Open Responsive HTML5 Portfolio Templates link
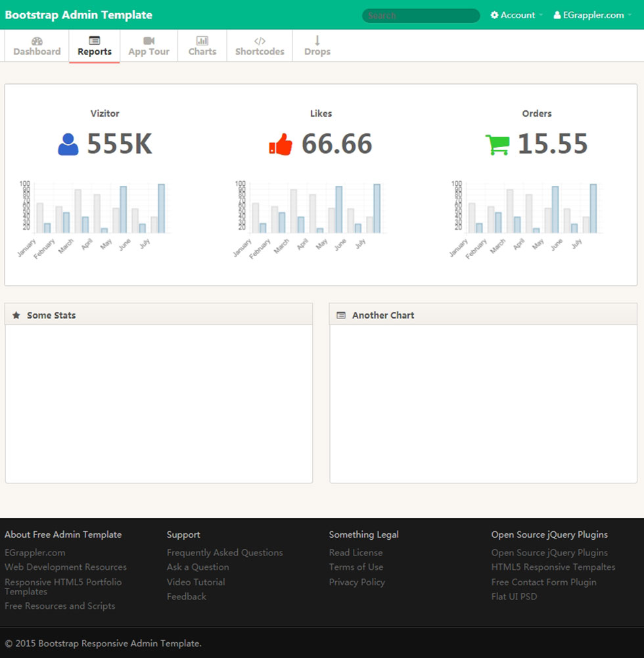The height and width of the screenshot is (658, 644). point(63,586)
